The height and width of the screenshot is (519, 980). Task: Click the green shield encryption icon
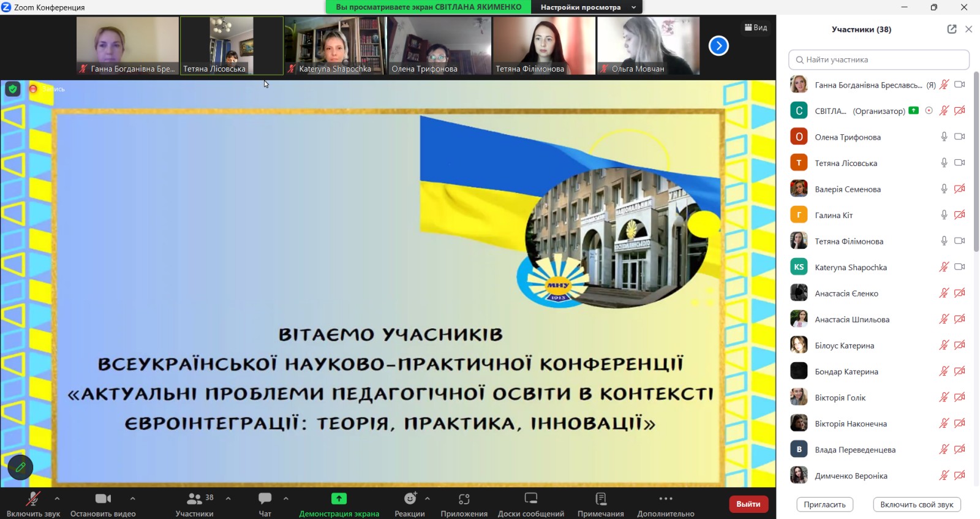(x=12, y=89)
